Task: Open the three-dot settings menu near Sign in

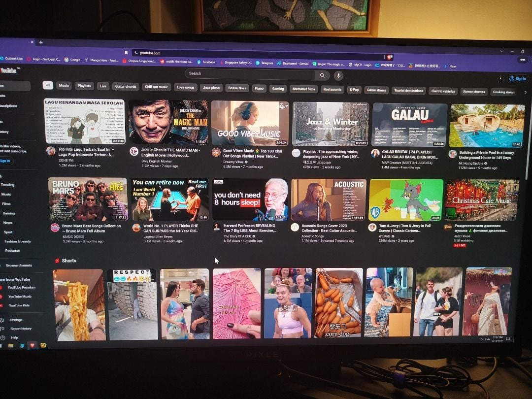Action: click(500, 78)
